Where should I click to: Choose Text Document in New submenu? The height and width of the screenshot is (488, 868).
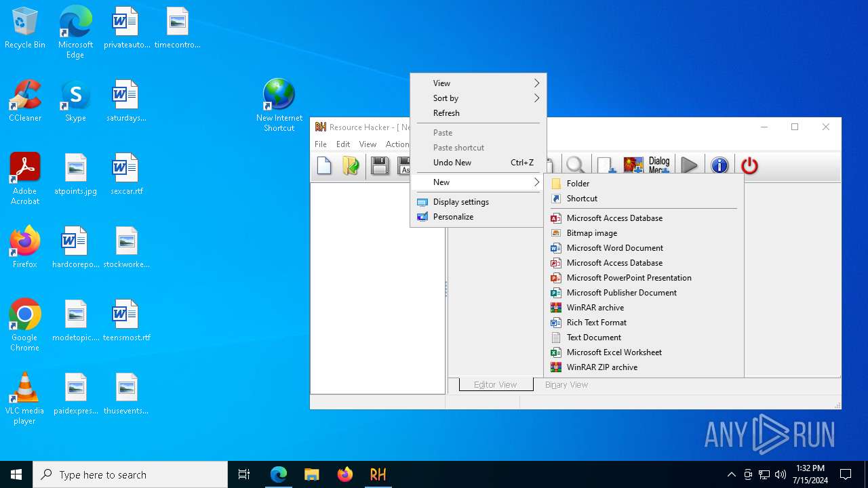point(644,338)
